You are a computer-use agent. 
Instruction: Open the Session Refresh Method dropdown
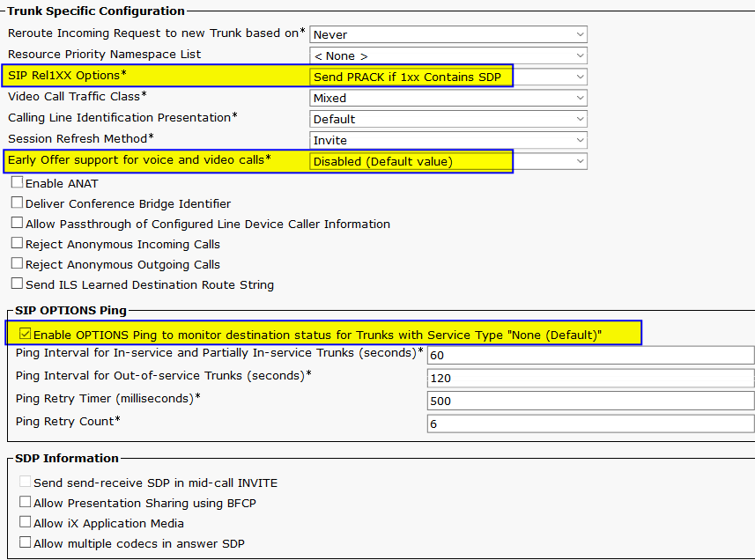448,141
